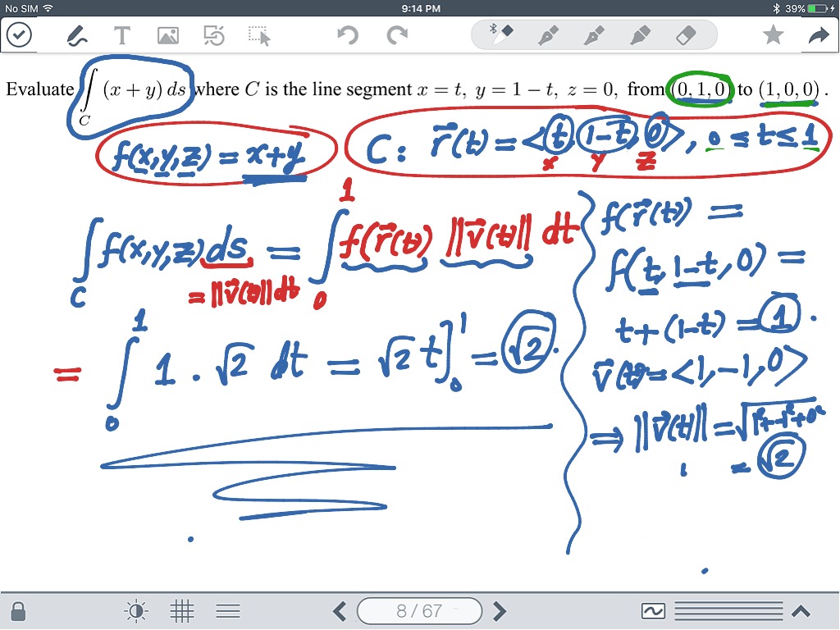This screenshot has height=630, width=840.
Task: Choose the Bluetooth stylus pen
Action: pyautogui.click(x=501, y=33)
